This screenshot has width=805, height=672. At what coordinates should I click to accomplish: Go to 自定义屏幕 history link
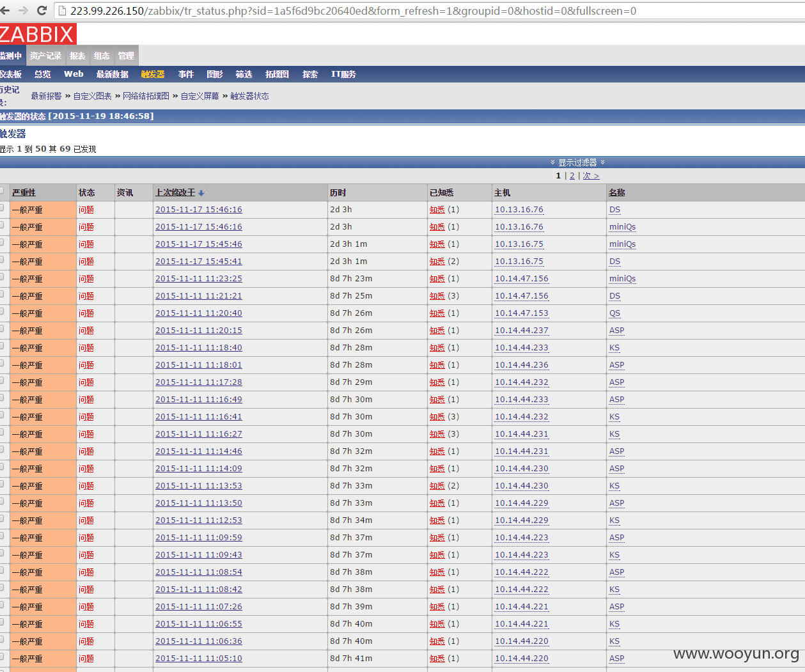coord(199,96)
